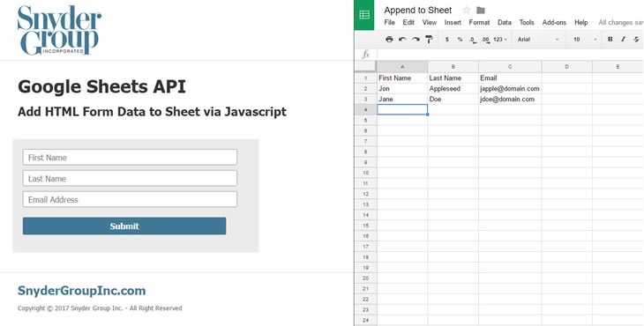Select column C header
Viewport: 644px width, 326px height.
tap(510, 66)
